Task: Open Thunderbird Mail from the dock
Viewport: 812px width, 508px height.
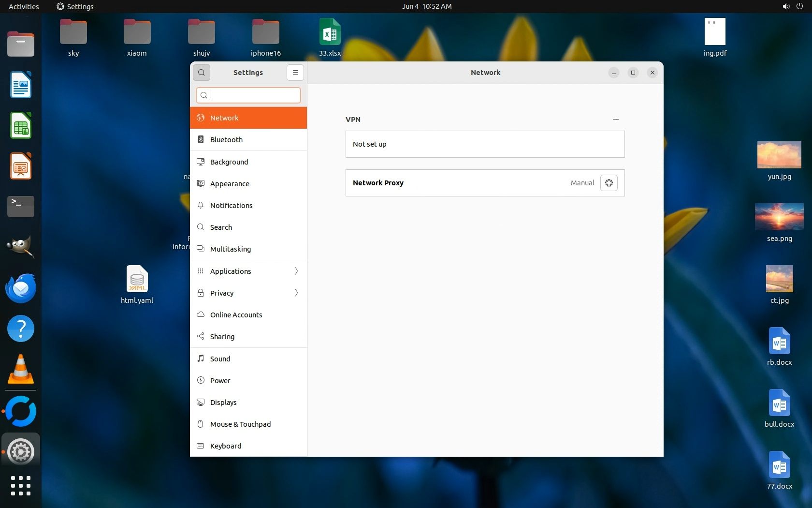Action: coord(21,288)
